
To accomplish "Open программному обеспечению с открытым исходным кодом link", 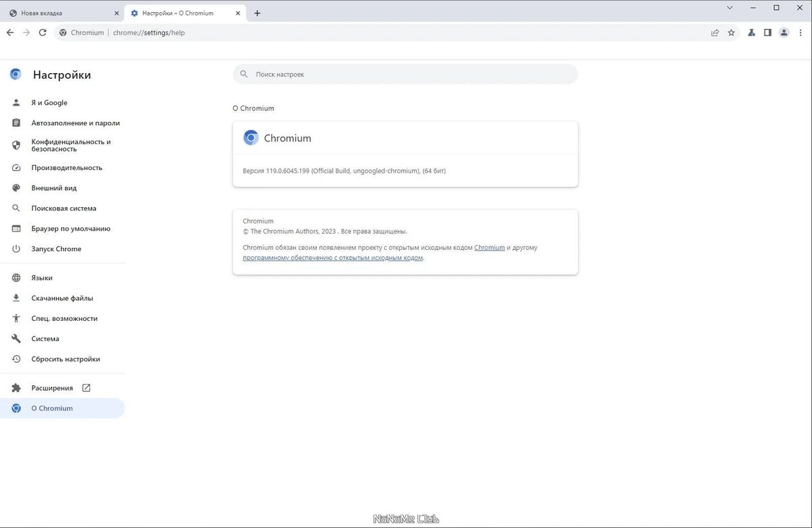I will click(333, 258).
